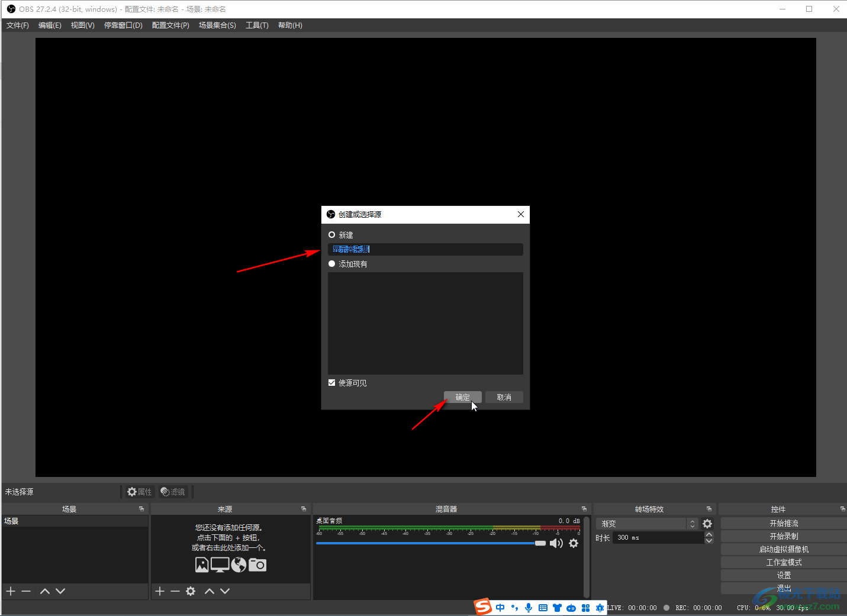Add a new source with plus icon
The height and width of the screenshot is (616, 847).
pyautogui.click(x=160, y=591)
